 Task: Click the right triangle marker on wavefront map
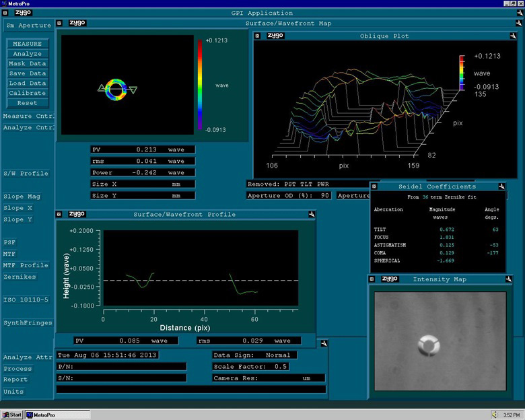(133, 90)
